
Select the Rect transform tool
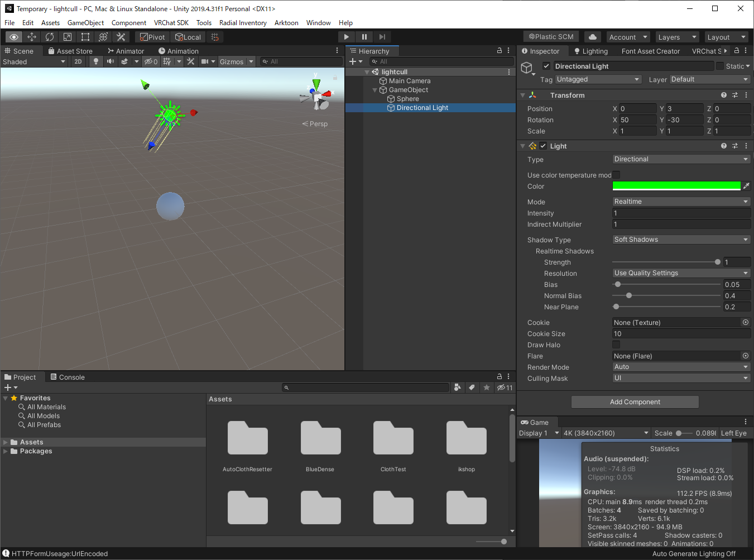click(85, 37)
